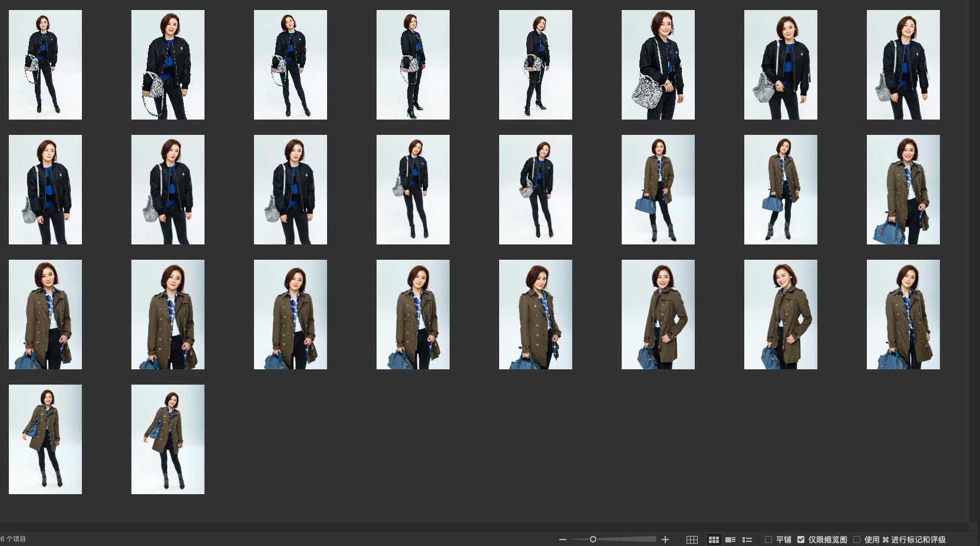Switch to details view icon
The height and width of the screenshot is (546, 980).
[730, 540]
